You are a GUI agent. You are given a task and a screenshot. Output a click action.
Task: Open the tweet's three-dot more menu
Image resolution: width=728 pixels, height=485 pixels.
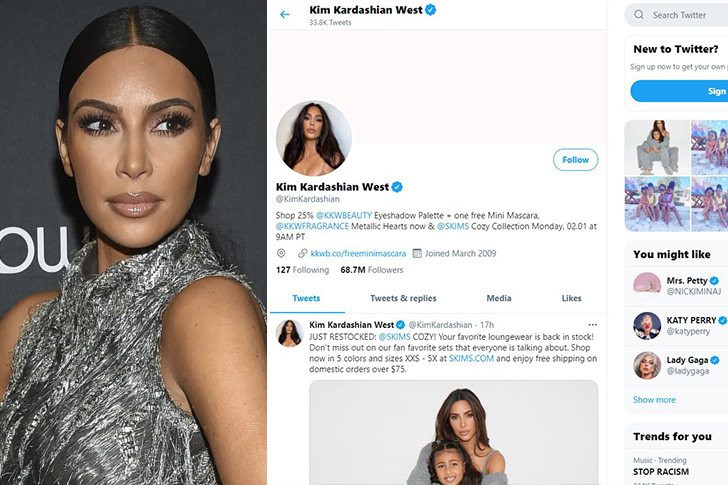click(x=592, y=325)
